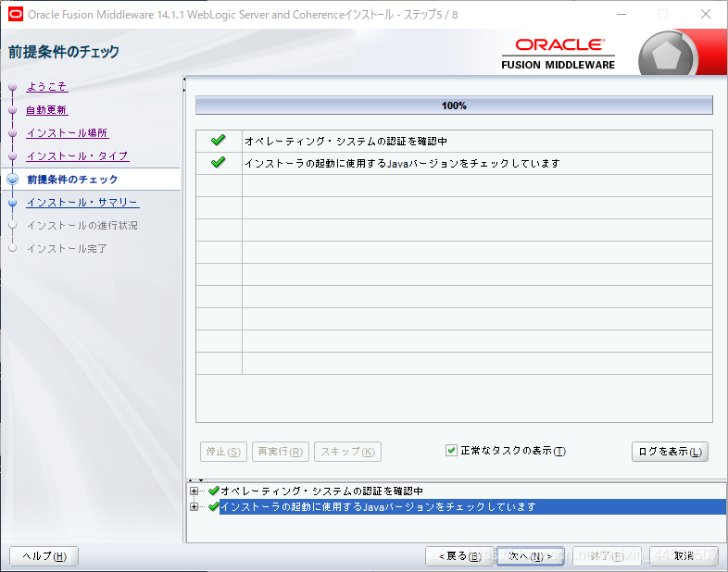Screen dimensions: 728x572
Task: Click the 前提条件のチェック current step bullet
Action: pyautogui.click(x=13, y=179)
